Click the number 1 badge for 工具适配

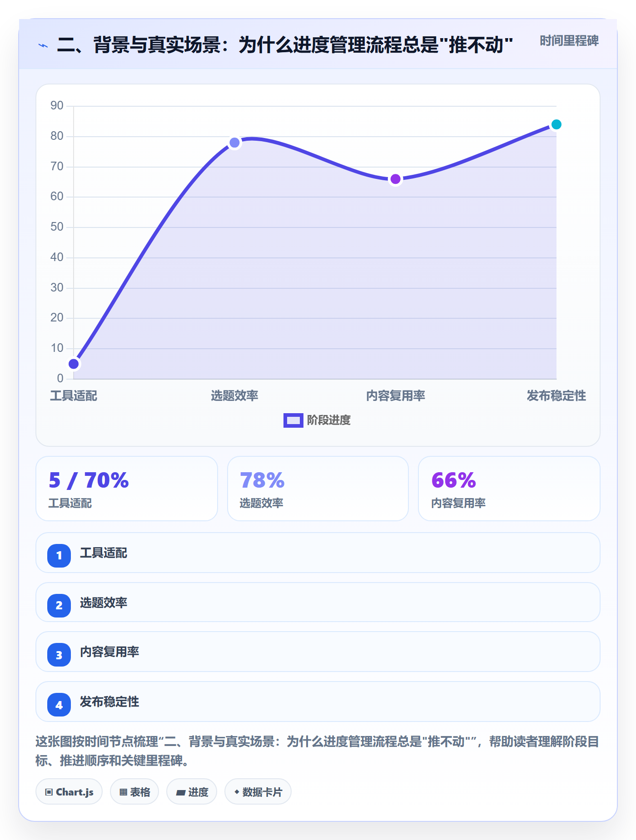(59, 555)
